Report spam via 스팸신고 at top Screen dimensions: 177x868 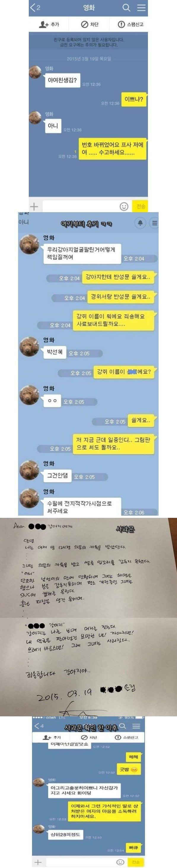coord(130,24)
